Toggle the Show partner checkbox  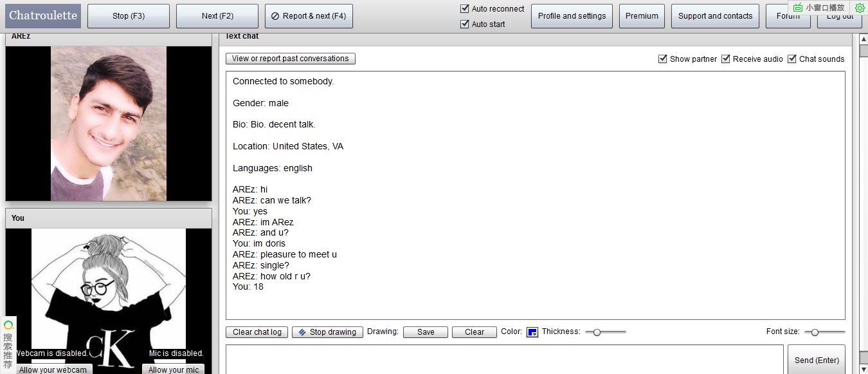(663, 59)
